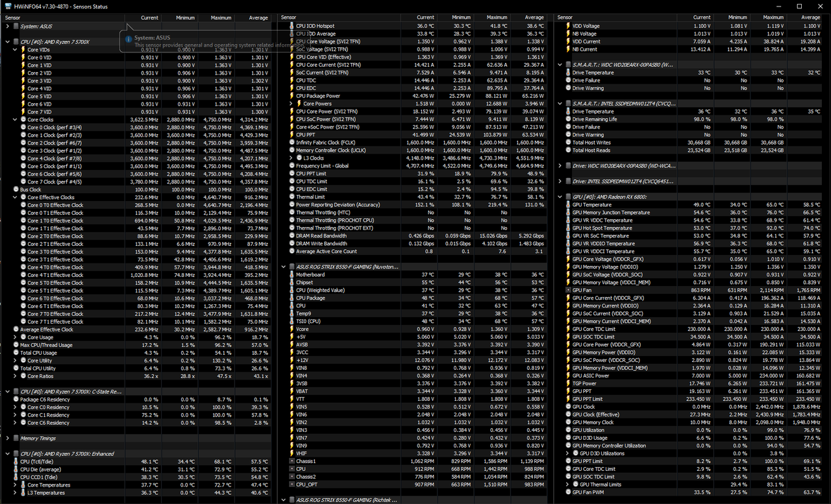Viewport: 831px width, 504px height.
Task: Click the lightning icon beside VDD Voltage
Action: [x=567, y=27]
